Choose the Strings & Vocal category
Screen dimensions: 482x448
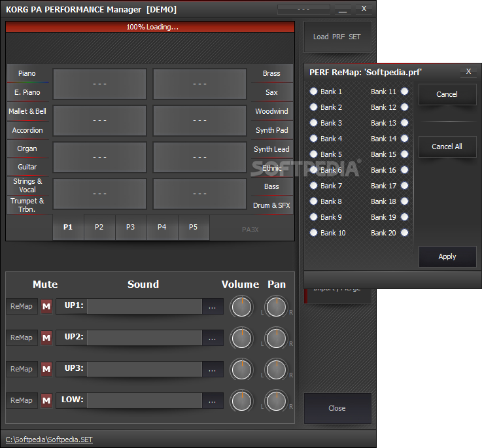[x=27, y=185]
